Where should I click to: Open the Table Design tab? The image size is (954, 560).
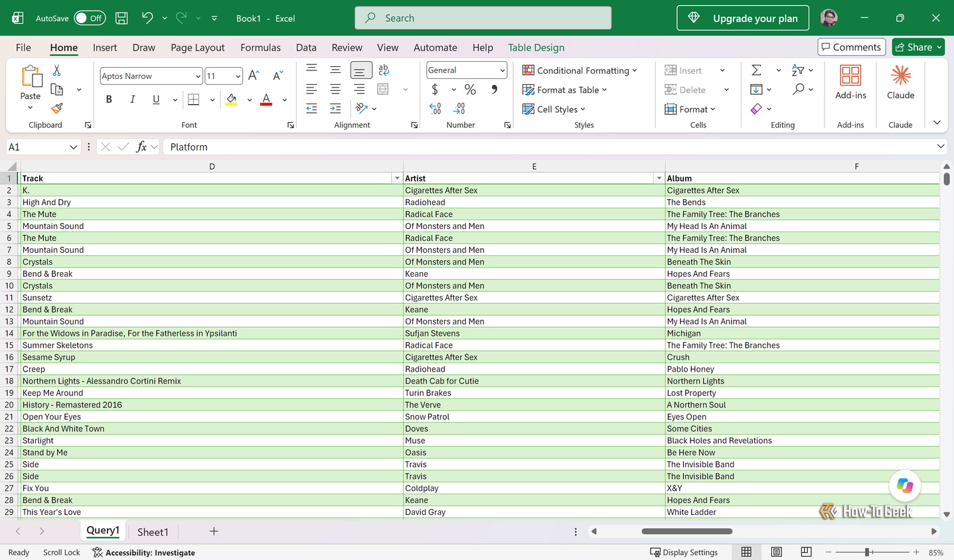pos(536,47)
